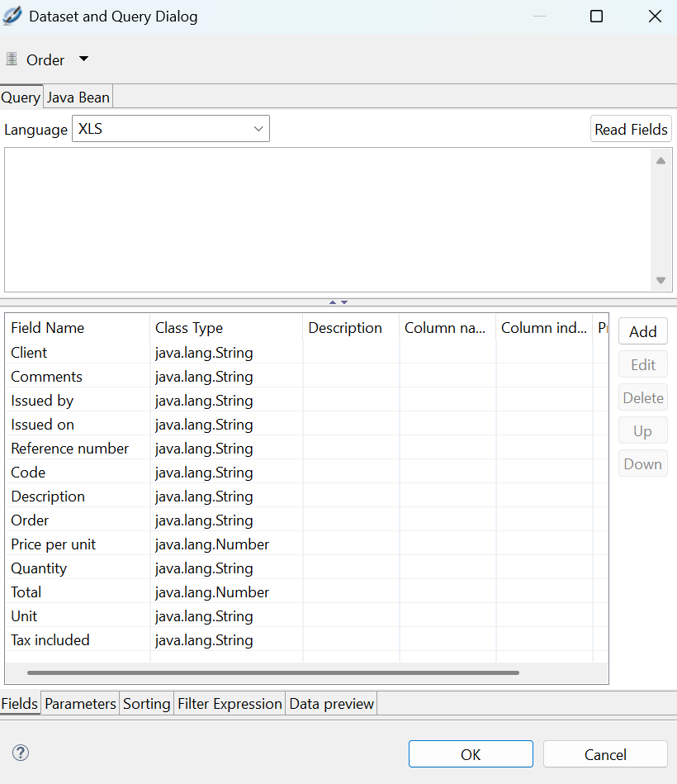Image resolution: width=677 pixels, height=784 pixels.
Task: Click the scroll-up arrow of the query editor
Action: (x=660, y=160)
